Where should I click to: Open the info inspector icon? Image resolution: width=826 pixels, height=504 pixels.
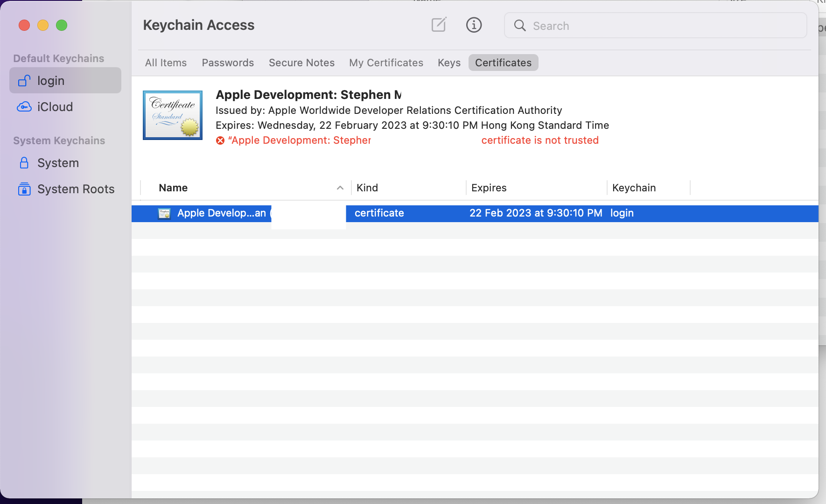(x=474, y=25)
